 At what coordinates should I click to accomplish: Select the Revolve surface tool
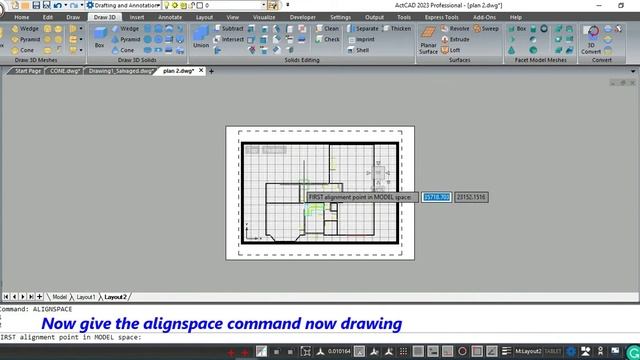point(455,29)
